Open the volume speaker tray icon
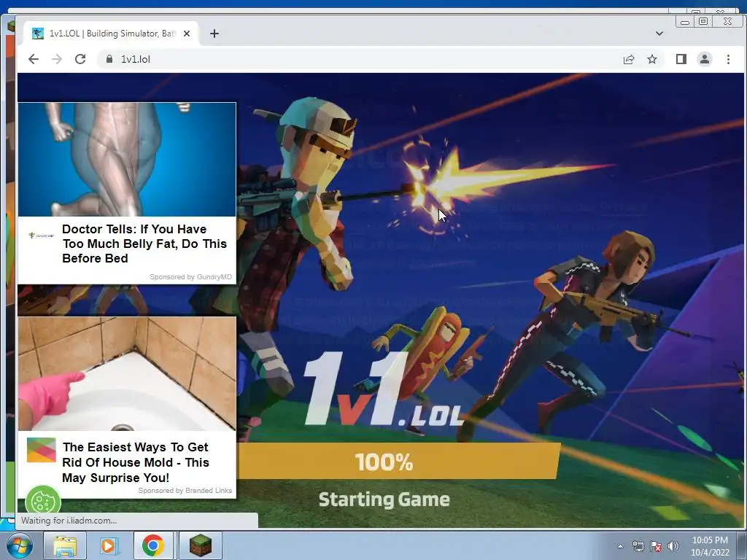The image size is (747, 560). pyautogui.click(x=673, y=546)
